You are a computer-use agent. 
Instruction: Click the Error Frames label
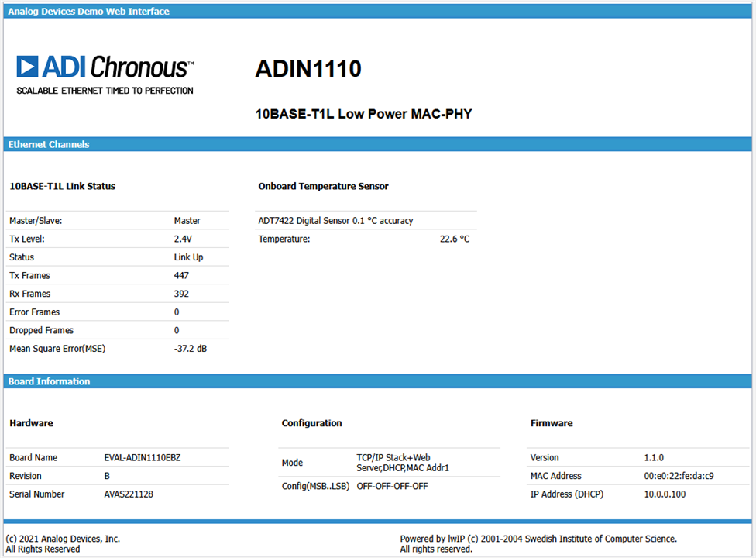[x=35, y=312]
